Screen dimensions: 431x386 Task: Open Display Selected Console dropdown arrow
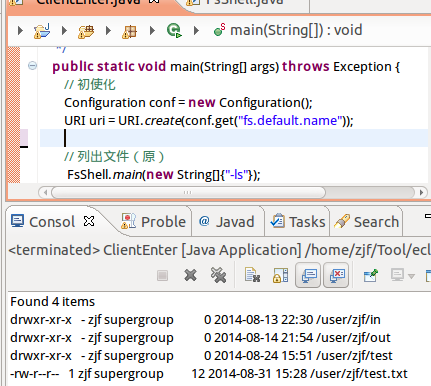(411, 276)
